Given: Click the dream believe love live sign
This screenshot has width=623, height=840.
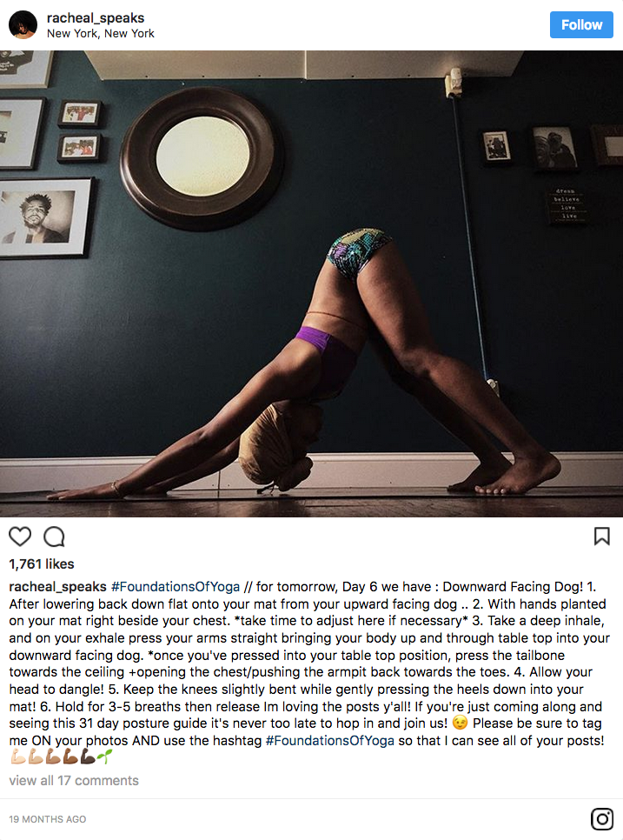Looking at the screenshot, I should (567, 203).
